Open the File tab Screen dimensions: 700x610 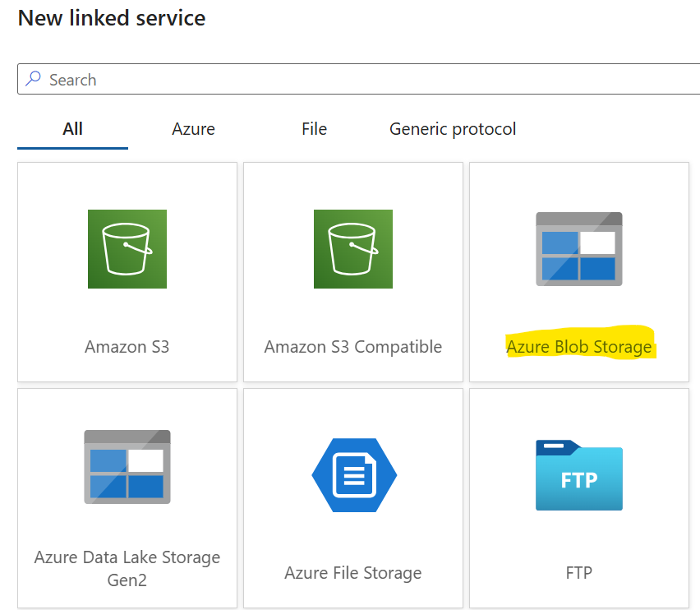coord(314,129)
